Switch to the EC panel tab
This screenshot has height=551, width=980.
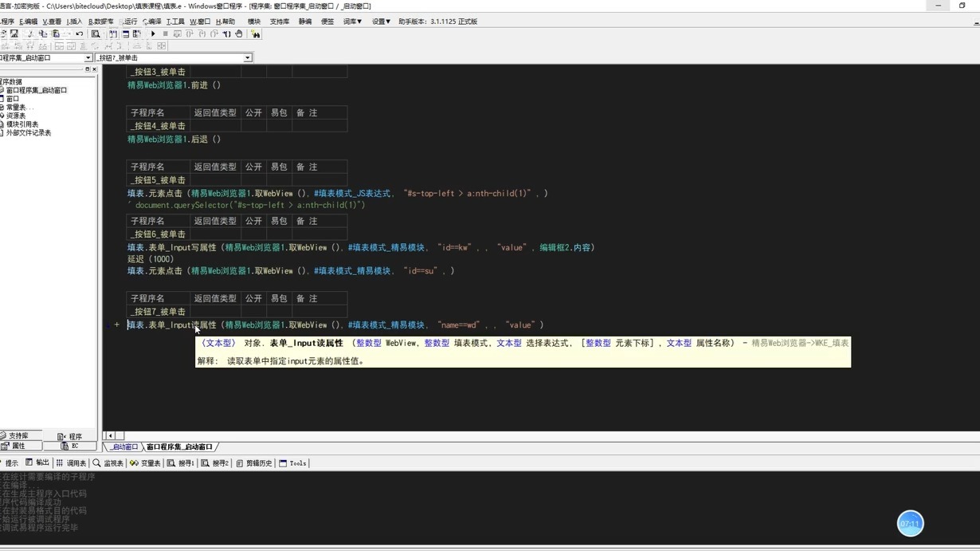click(x=72, y=447)
